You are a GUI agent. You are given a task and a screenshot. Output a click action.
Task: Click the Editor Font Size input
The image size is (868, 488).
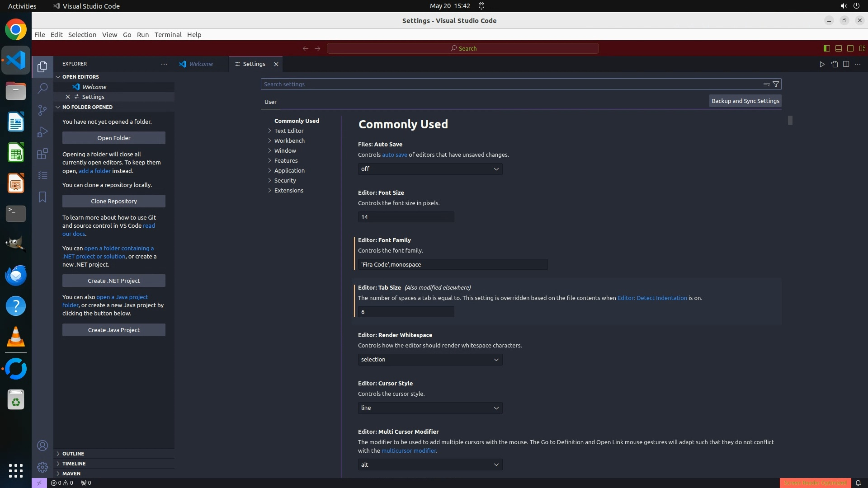[406, 217]
